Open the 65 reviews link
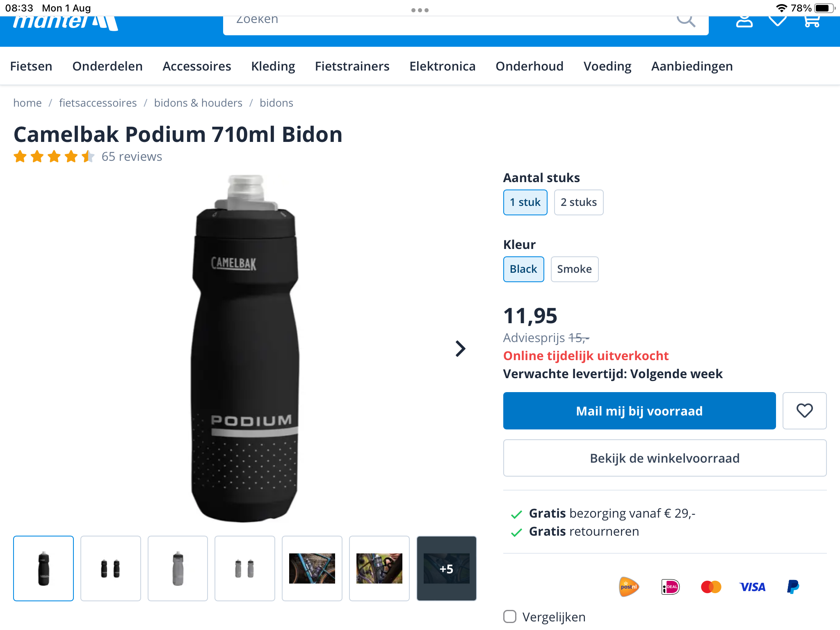 coord(132,156)
